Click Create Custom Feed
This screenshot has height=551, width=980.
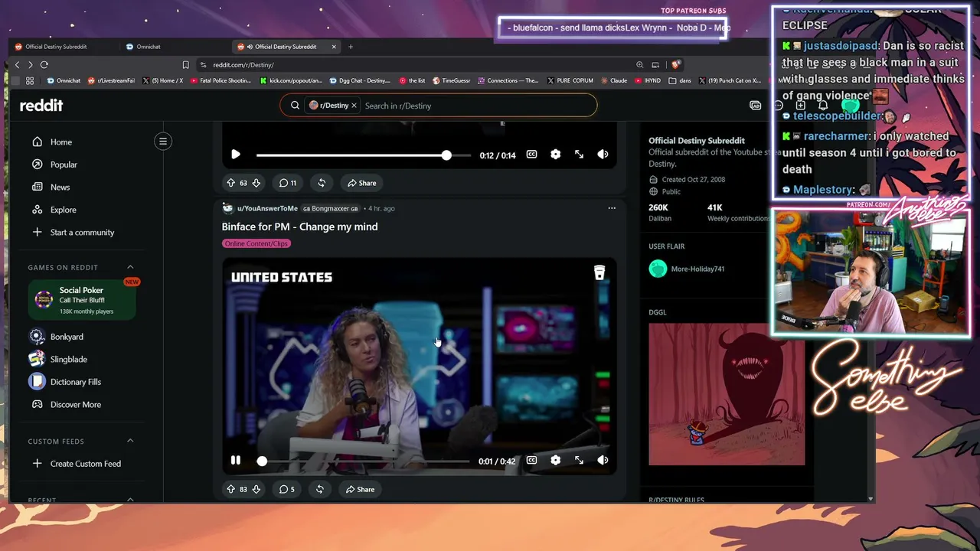(x=85, y=464)
